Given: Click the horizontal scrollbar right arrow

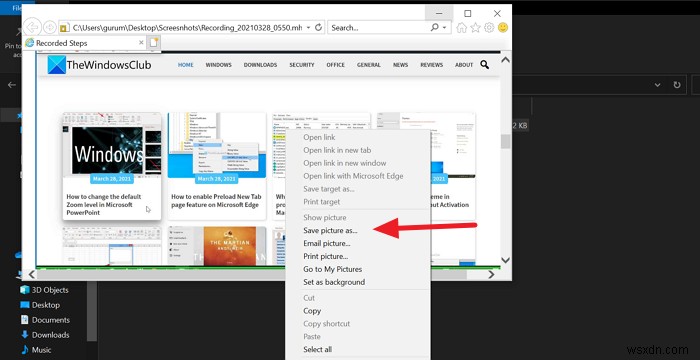Looking at the screenshot, I should 491,274.
